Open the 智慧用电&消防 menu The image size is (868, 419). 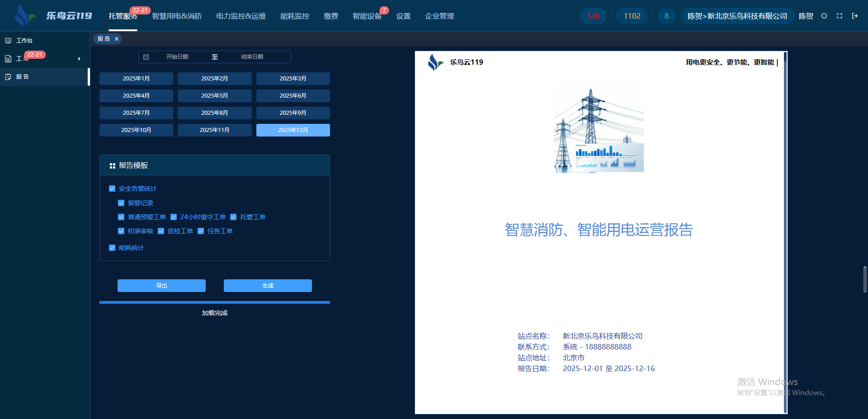coord(177,16)
